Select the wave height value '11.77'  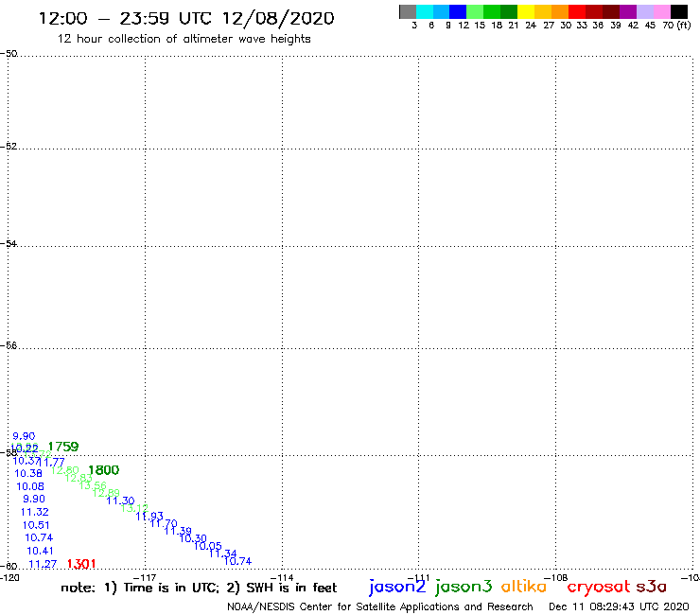click(x=53, y=462)
